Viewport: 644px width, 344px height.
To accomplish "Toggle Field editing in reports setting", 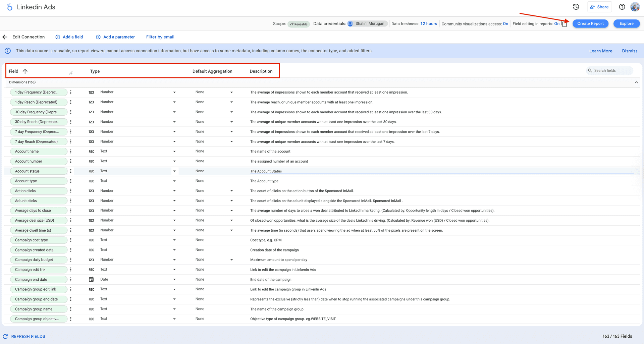I will pos(557,23).
